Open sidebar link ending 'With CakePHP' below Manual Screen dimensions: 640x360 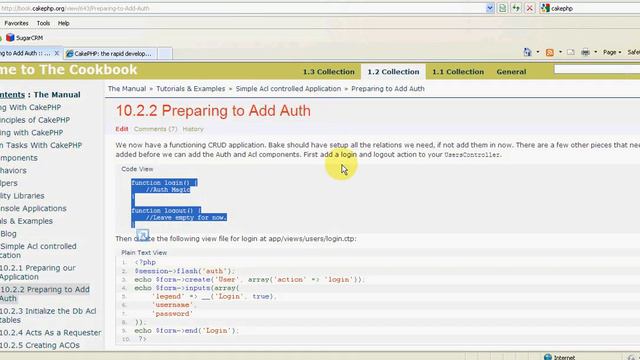click(31, 107)
